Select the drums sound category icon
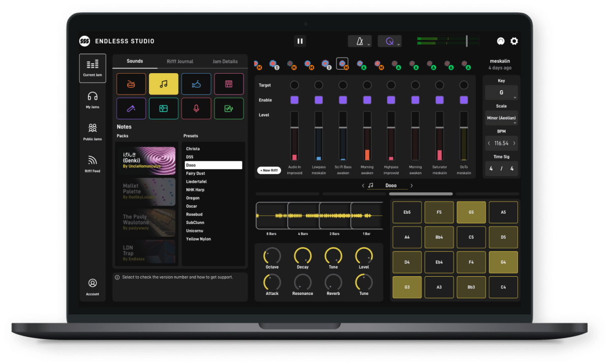This screenshot has height=364, width=610. pyautogui.click(x=131, y=84)
